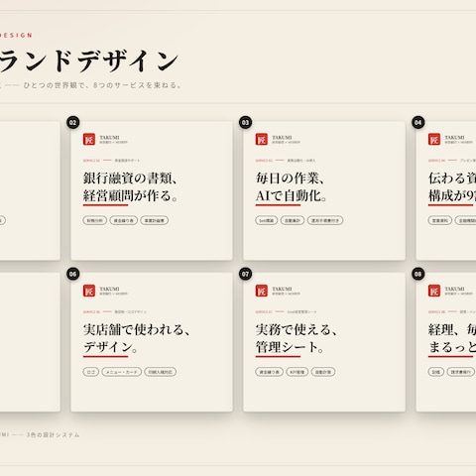Click the red 匠 logo on card 08

pyautogui.click(x=434, y=291)
